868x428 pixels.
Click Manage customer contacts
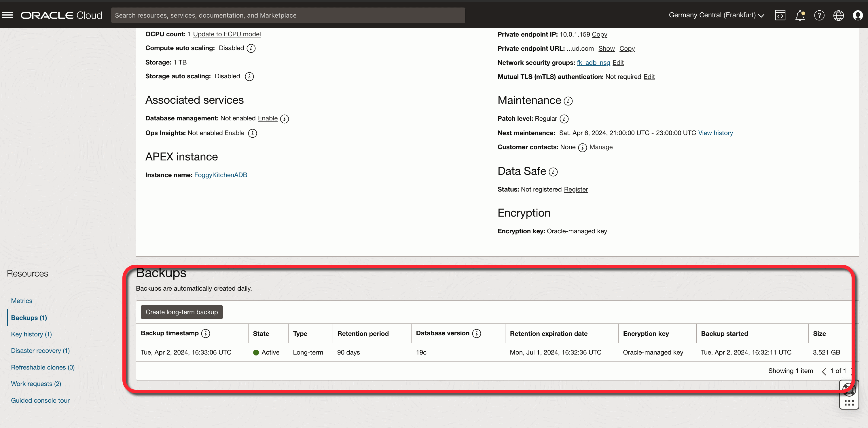[x=601, y=147]
